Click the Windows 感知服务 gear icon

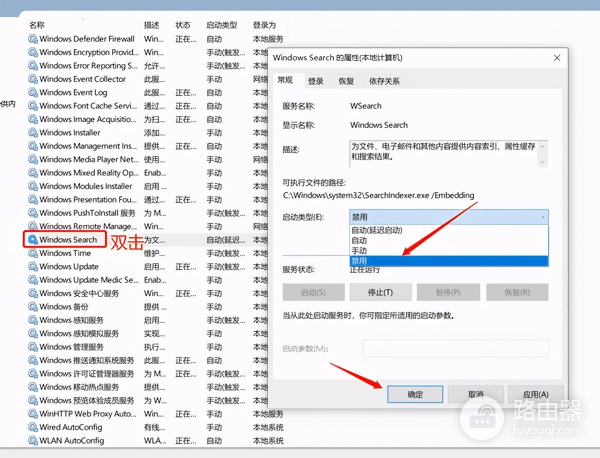pyautogui.click(x=33, y=320)
